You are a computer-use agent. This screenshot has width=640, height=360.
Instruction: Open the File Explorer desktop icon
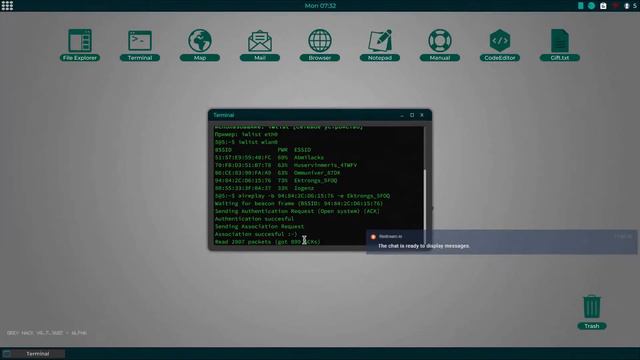(80, 45)
